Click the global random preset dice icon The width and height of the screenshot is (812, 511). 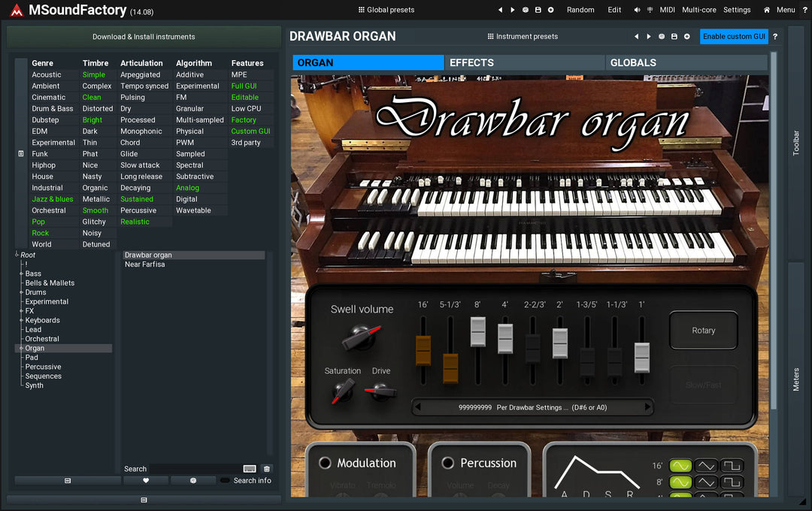click(525, 10)
